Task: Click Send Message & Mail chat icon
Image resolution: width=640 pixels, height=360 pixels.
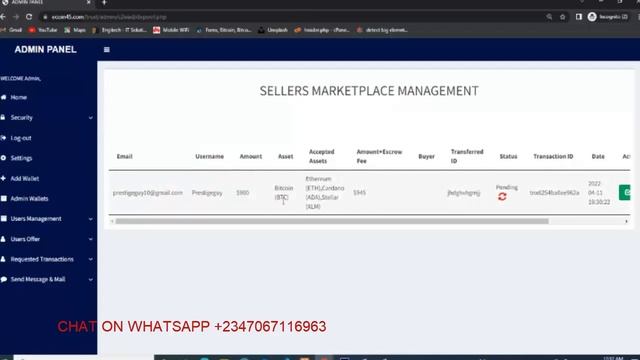Action: point(4,280)
